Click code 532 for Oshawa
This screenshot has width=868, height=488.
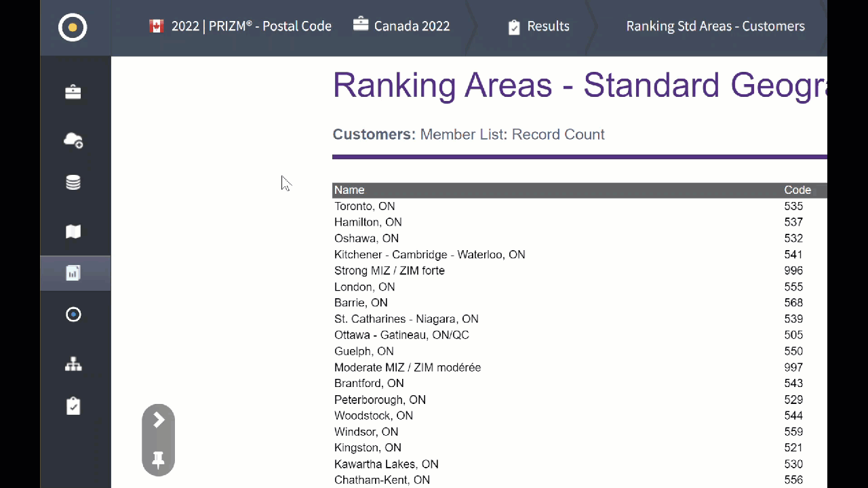click(x=793, y=239)
